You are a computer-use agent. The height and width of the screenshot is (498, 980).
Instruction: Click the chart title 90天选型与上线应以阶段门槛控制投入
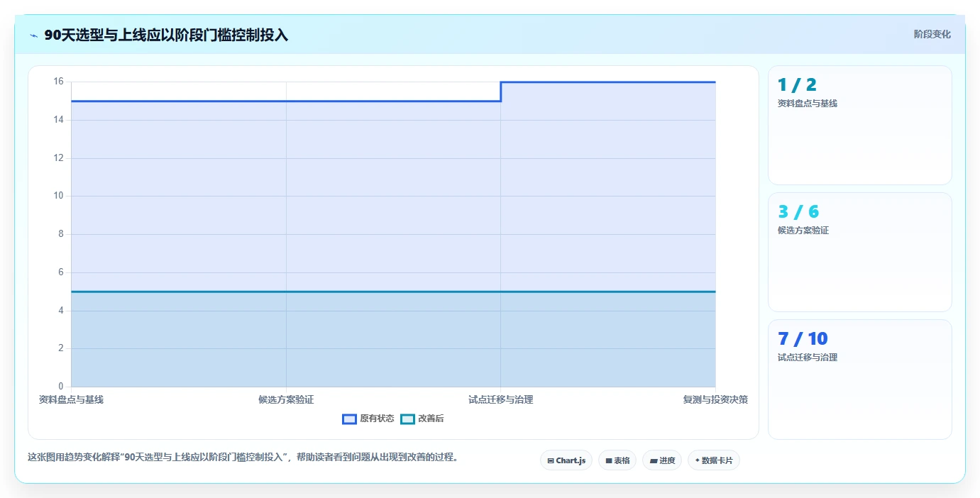click(166, 35)
